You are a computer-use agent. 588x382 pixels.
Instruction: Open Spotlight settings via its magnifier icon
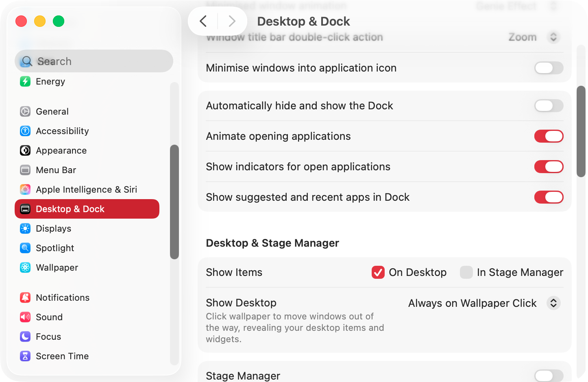point(25,248)
